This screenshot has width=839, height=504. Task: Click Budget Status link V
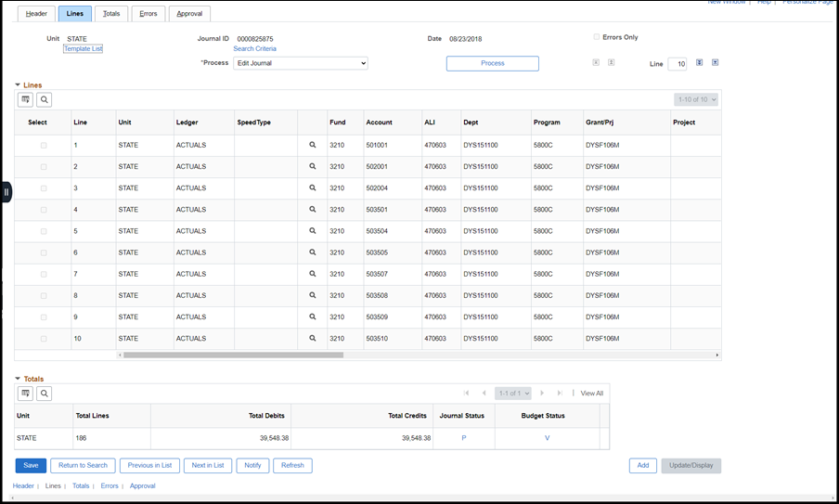coord(547,438)
